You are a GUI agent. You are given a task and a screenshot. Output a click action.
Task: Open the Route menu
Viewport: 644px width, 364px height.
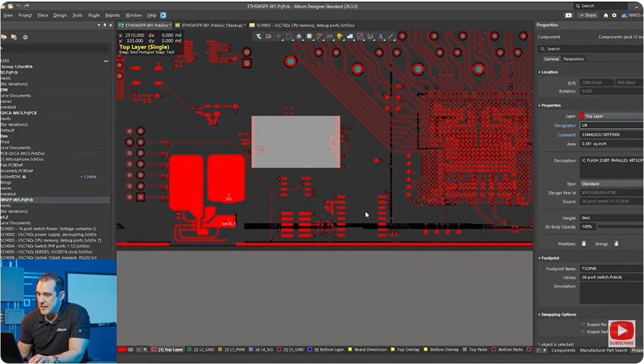coord(93,15)
